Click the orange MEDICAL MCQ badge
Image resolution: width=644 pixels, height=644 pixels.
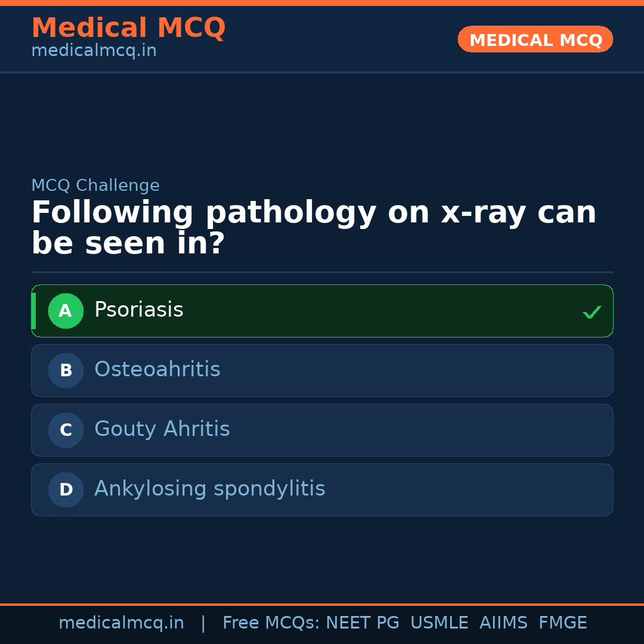pyautogui.click(x=535, y=39)
